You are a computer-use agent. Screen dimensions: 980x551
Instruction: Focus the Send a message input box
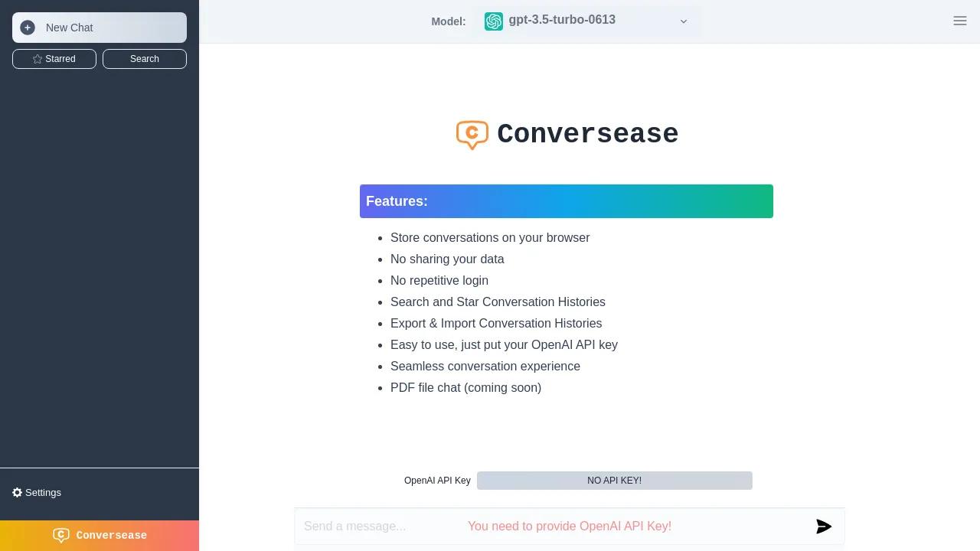pos(367,527)
